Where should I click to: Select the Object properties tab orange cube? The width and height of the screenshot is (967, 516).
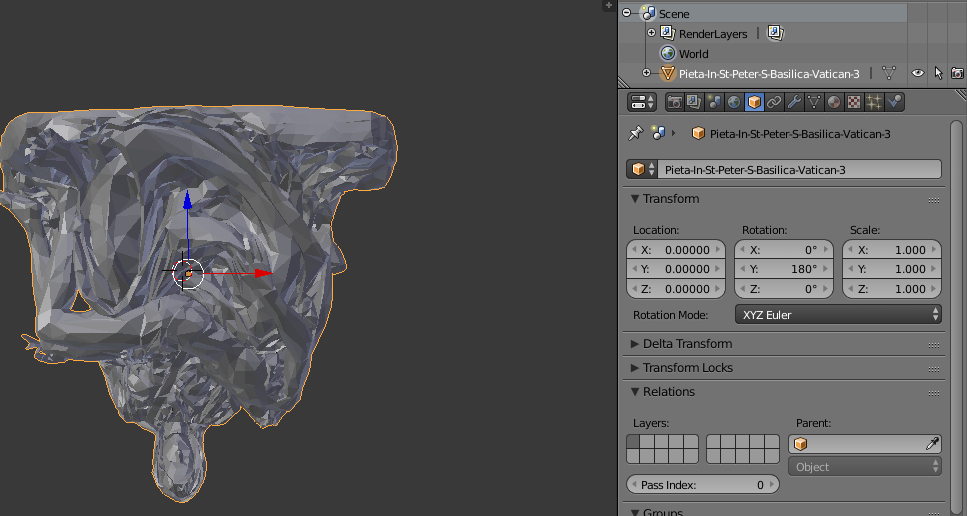tap(754, 102)
